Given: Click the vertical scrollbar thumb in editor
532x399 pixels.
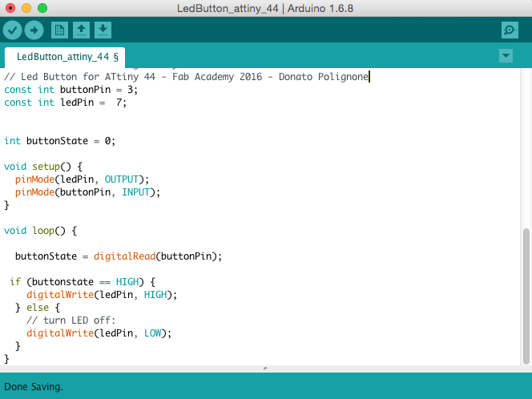Looking at the screenshot, I should coord(526,296).
